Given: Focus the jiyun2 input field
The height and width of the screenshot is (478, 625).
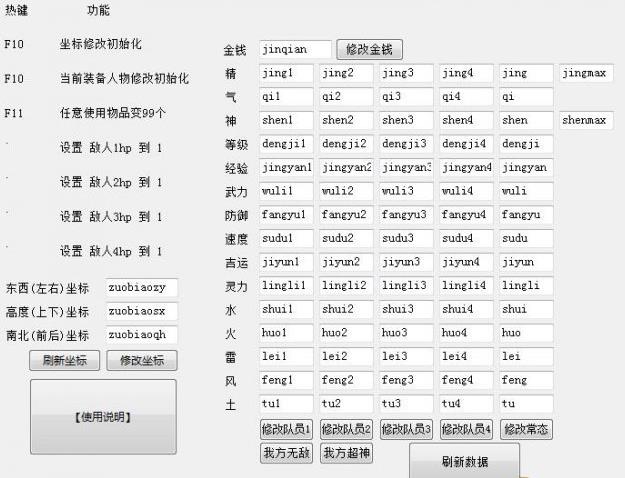Looking at the screenshot, I should 346,262.
